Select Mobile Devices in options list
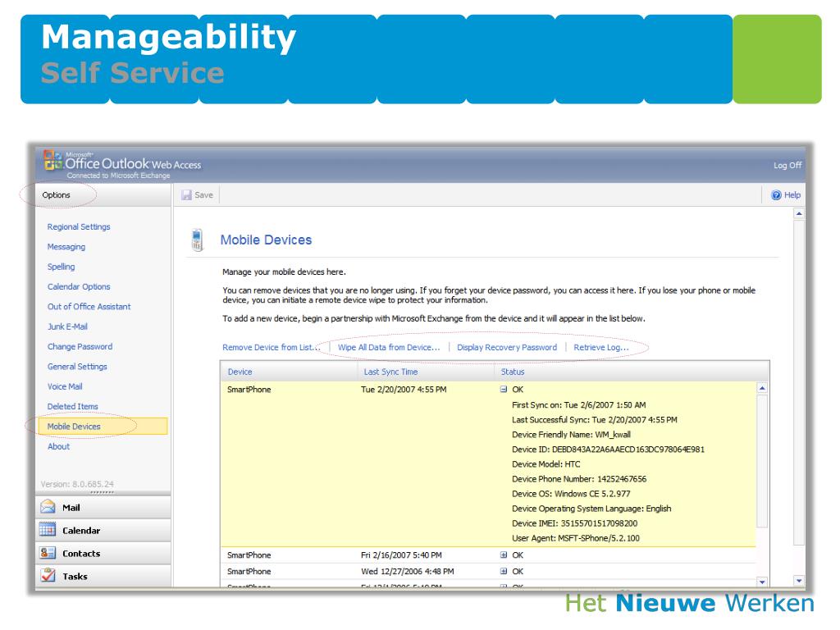This screenshot has width=840, height=630. [102, 427]
